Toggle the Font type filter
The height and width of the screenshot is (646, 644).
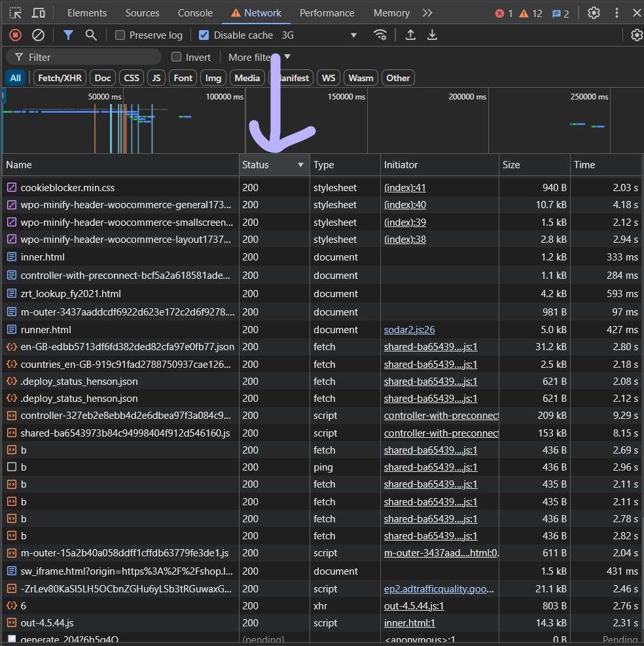(x=183, y=78)
